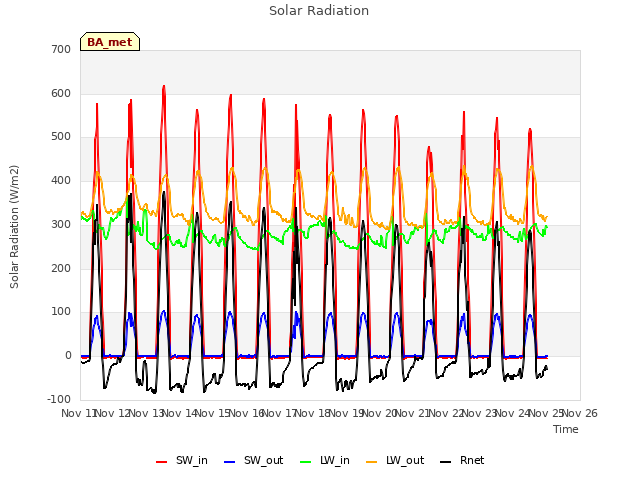Click the 200 y-axis tick label
The height and width of the screenshot is (480, 640).
tap(61, 268)
